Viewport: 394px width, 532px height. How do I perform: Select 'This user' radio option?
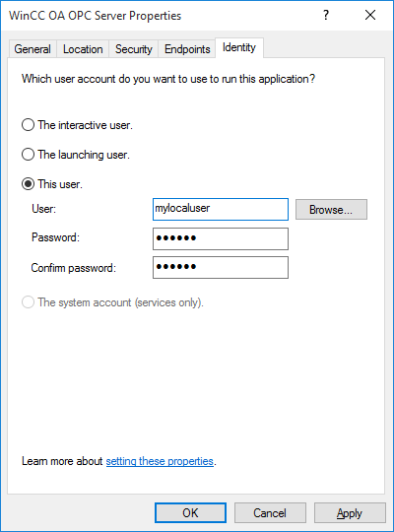pyautogui.click(x=28, y=184)
